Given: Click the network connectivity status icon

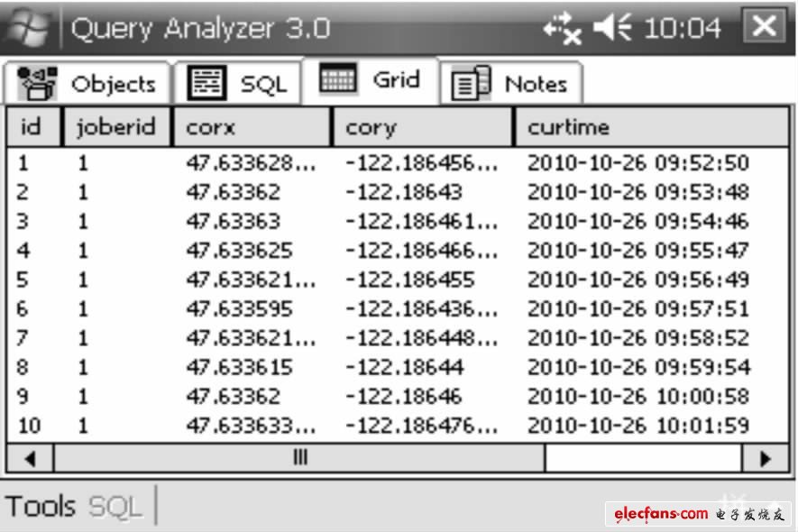Looking at the screenshot, I should [x=562, y=28].
